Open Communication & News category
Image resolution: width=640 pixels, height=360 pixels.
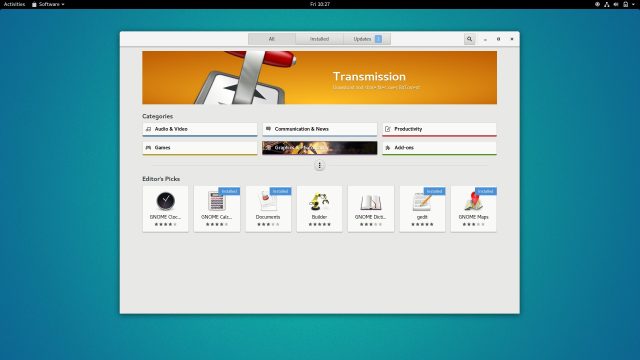pyautogui.click(x=320, y=129)
